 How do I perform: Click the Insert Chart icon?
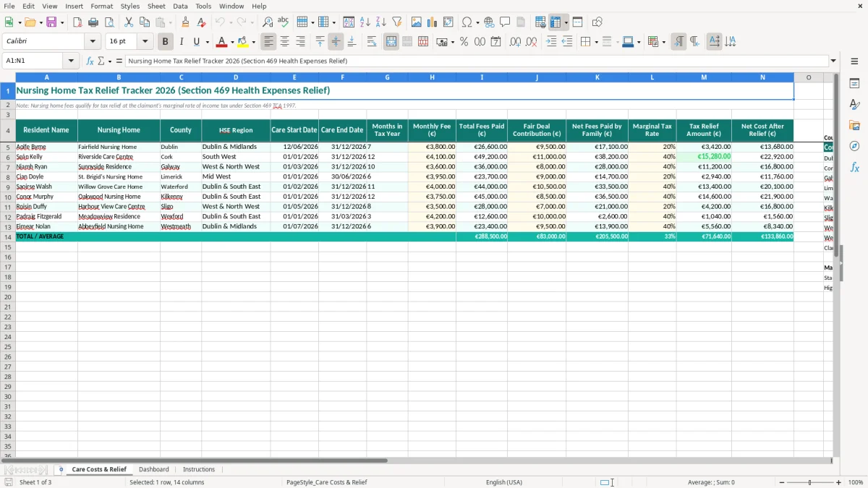433,22
